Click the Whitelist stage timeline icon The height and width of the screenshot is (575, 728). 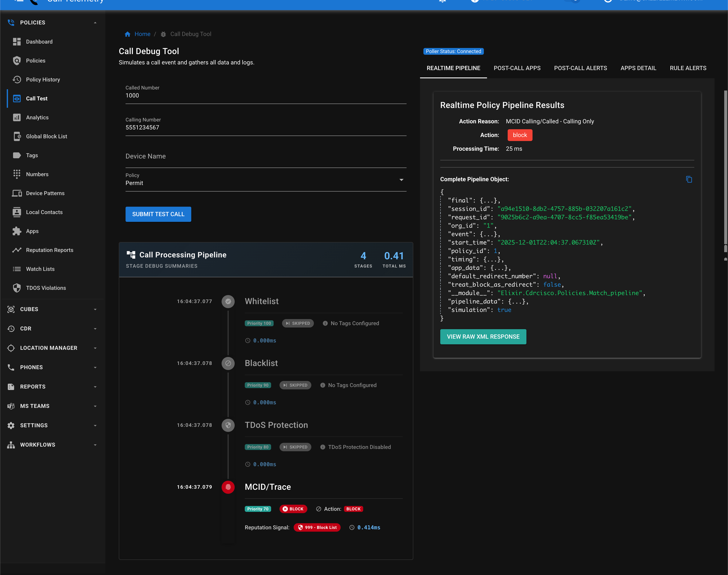(x=228, y=301)
